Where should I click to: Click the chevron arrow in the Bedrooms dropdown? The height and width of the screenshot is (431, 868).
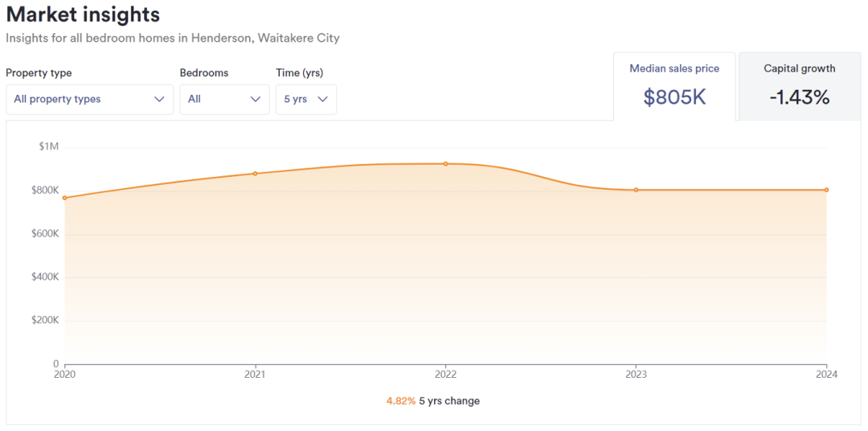click(x=256, y=100)
